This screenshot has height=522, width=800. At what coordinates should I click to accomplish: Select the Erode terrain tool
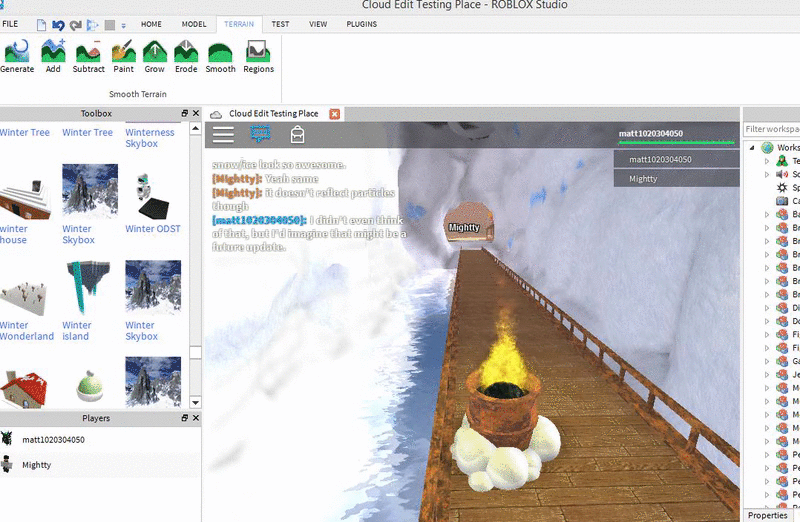[186, 57]
